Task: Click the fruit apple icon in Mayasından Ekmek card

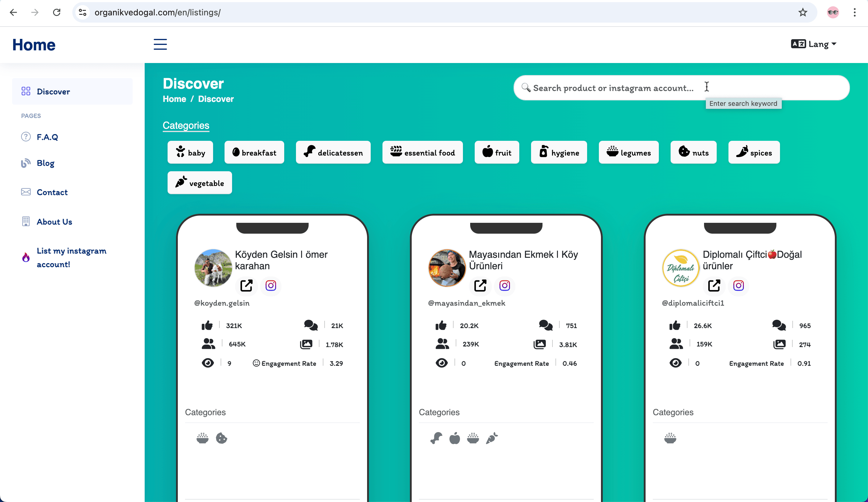Action: point(455,438)
